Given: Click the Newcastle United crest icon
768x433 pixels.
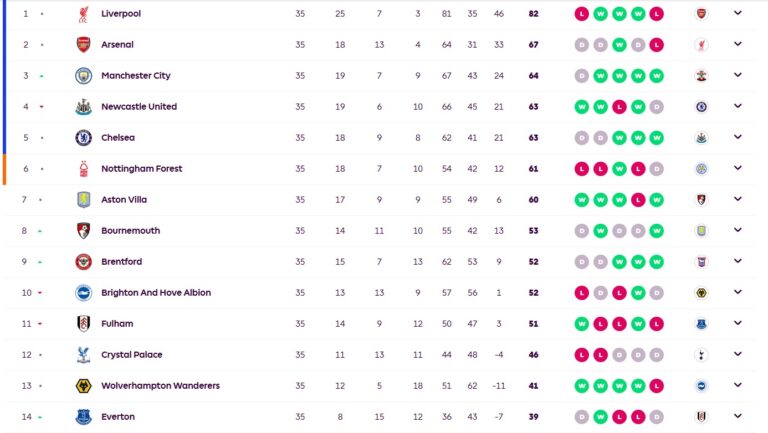Looking at the screenshot, I should [83, 107].
